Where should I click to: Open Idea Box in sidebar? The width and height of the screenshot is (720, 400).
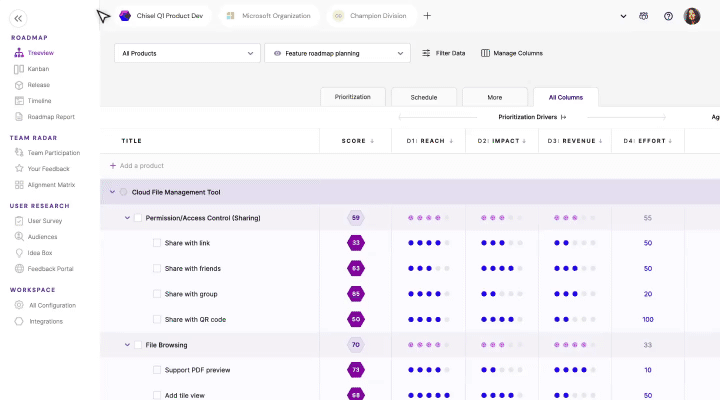click(x=41, y=253)
